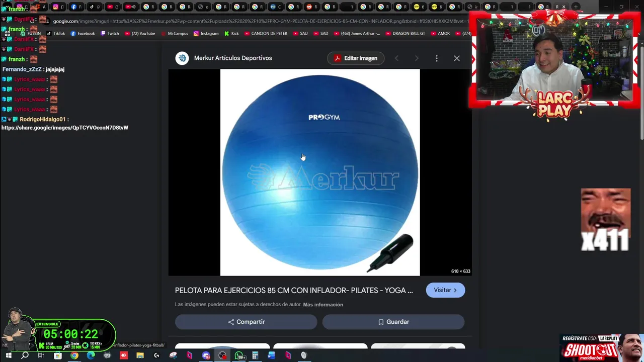
Task: Open the PELOTA PARA EJERCICIOS title link
Action: [294, 290]
